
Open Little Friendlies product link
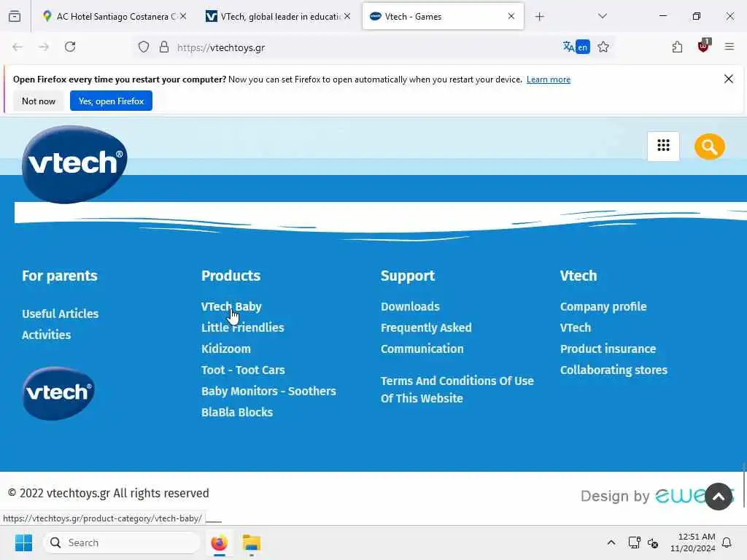242,327
